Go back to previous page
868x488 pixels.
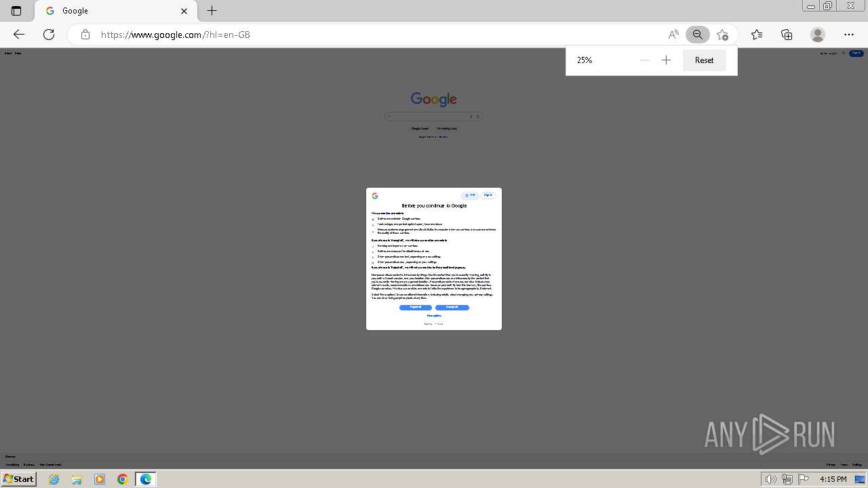[19, 35]
